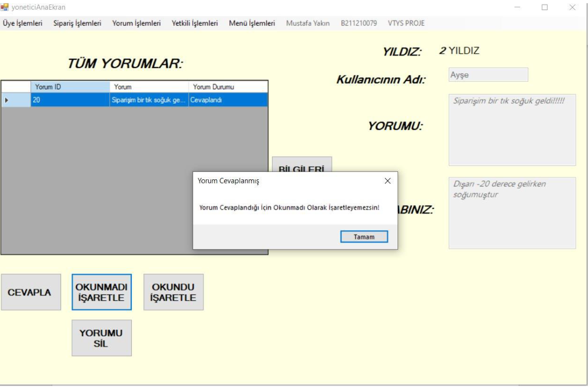Click the Yorum column header
The height and width of the screenshot is (387, 588).
coord(149,87)
